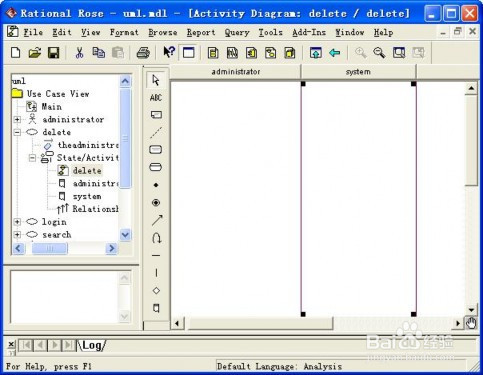Click Fit In Window toolbar icon

[399, 53]
